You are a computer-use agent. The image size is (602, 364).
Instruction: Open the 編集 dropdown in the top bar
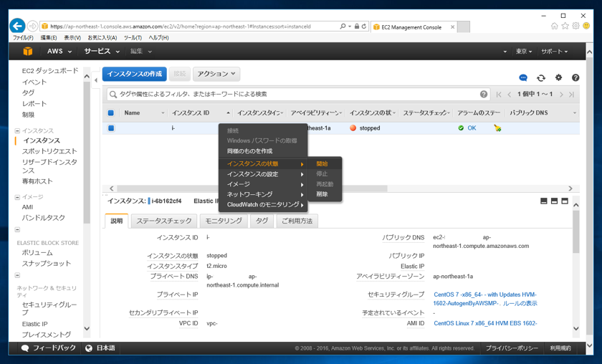[141, 51]
